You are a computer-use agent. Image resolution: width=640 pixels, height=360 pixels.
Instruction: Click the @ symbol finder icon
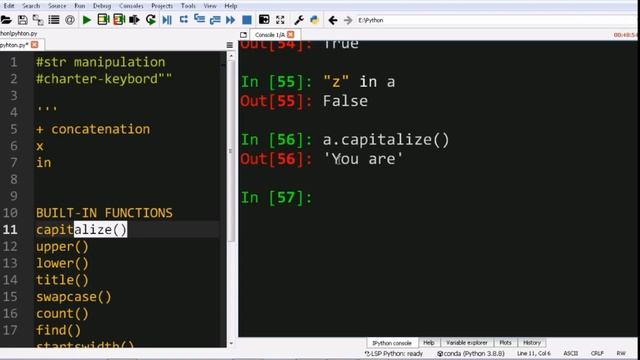tap(70, 20)
